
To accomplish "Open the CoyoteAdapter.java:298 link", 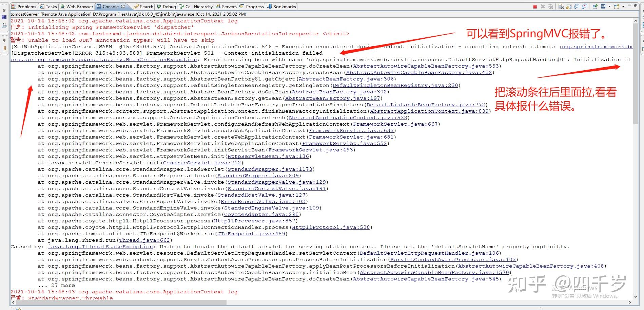I will coord(261,214).
